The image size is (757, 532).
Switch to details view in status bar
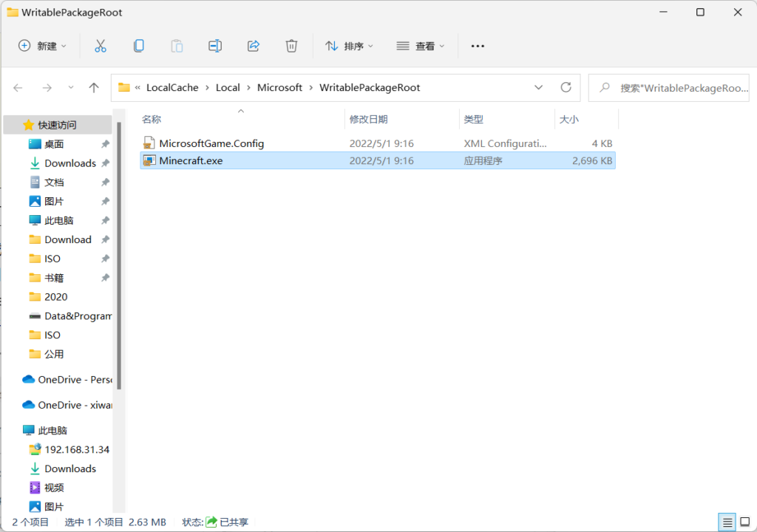pyautogui.click(x=727, y=522)
